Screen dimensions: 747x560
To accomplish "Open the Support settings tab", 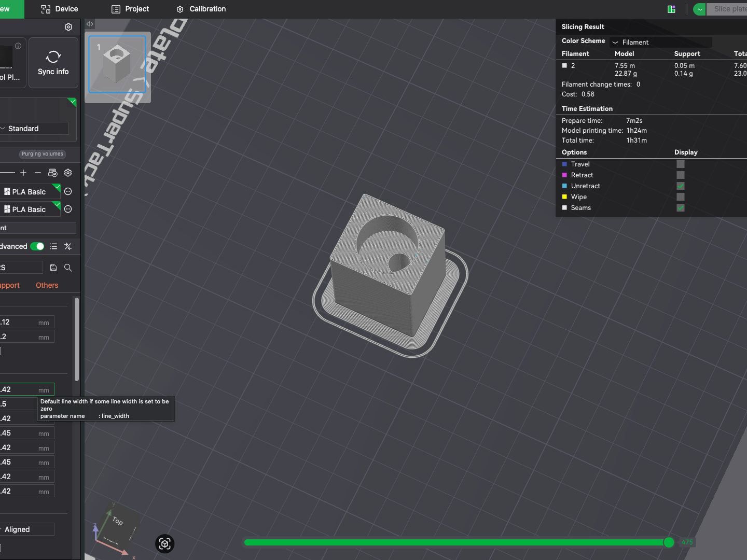I will tap(9, 285).
